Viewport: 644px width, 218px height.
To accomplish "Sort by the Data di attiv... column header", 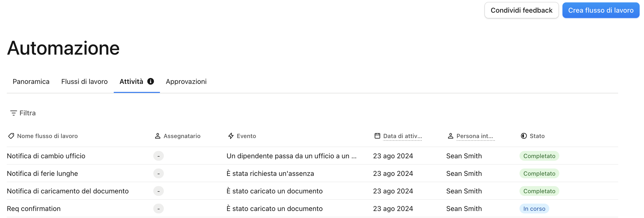I will [x=402, y=136].
